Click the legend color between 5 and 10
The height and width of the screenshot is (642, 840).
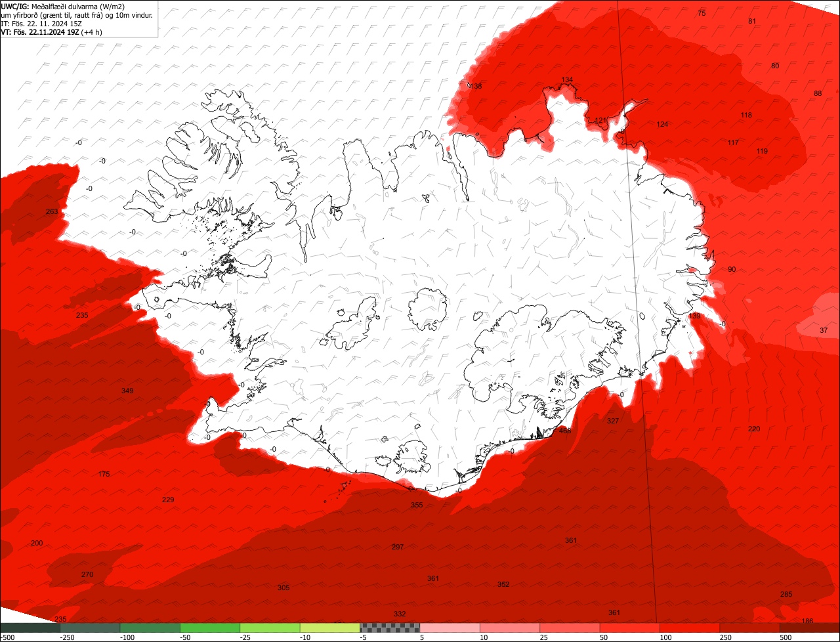[450, 628]
